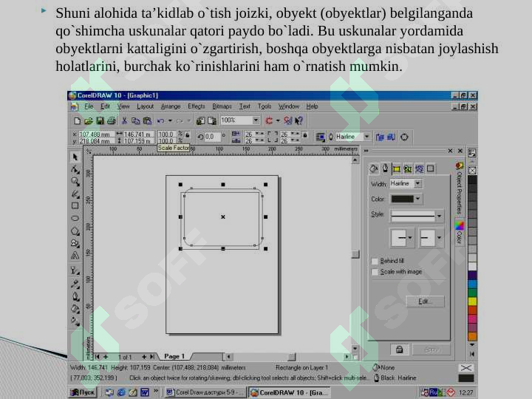Click the Windows Start button
This screenshot has height=399, width=532.
pos(83,392)
